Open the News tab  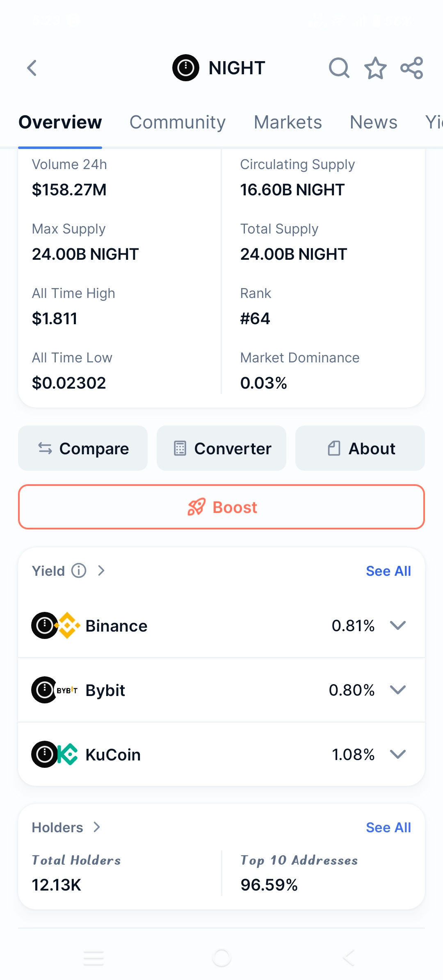pyautogui.click(x=374, y=122)
